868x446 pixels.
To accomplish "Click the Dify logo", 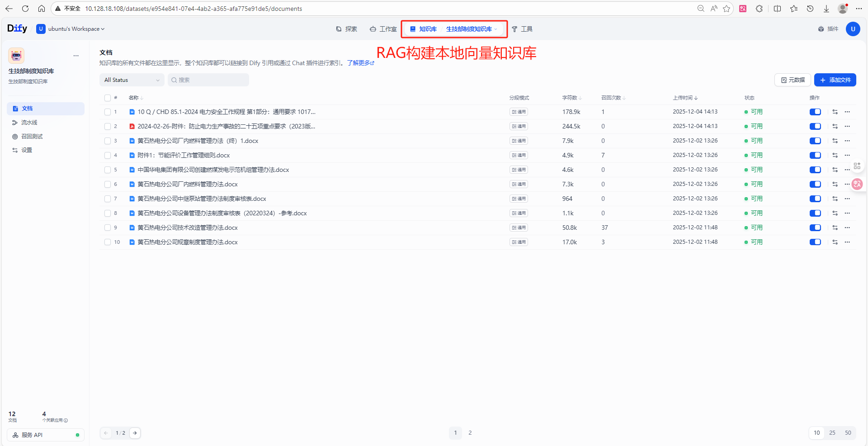I will (17, 28).
